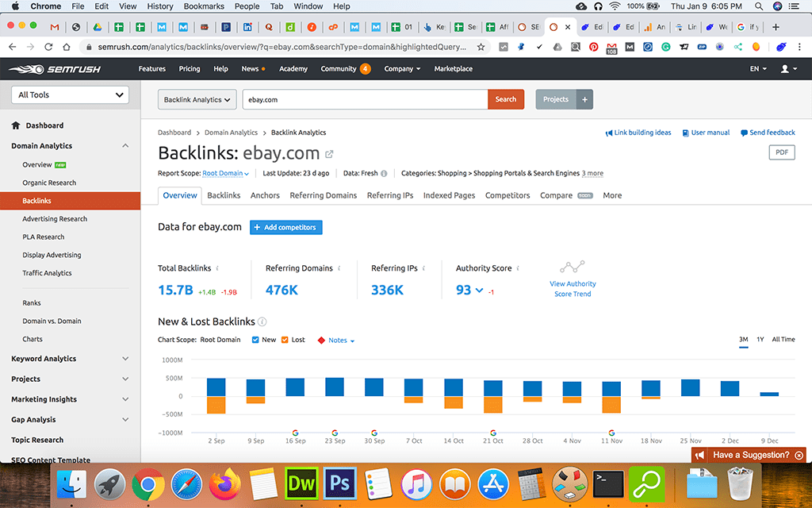Close the Have a Suggestion banner
The width and height of the screenshot is (812, 508).
[799, 455]
